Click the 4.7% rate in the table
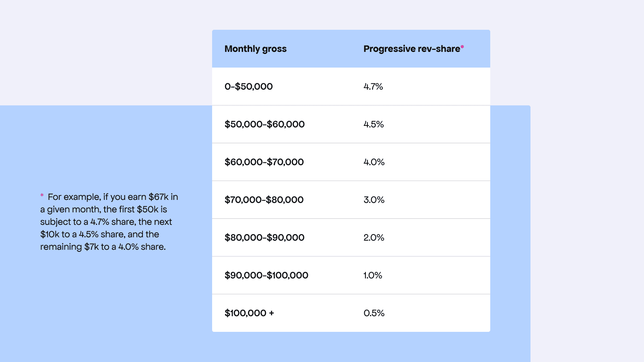 tap(373, 86)
